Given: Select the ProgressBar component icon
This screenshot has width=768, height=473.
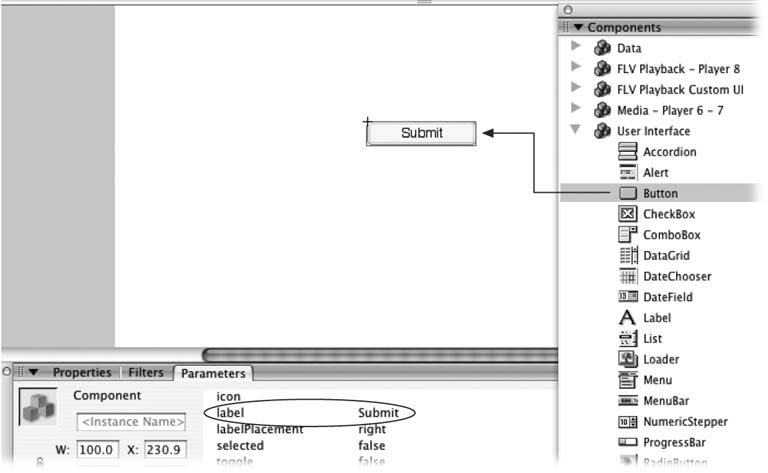Looking at the screenshot, I should [627, 442].
